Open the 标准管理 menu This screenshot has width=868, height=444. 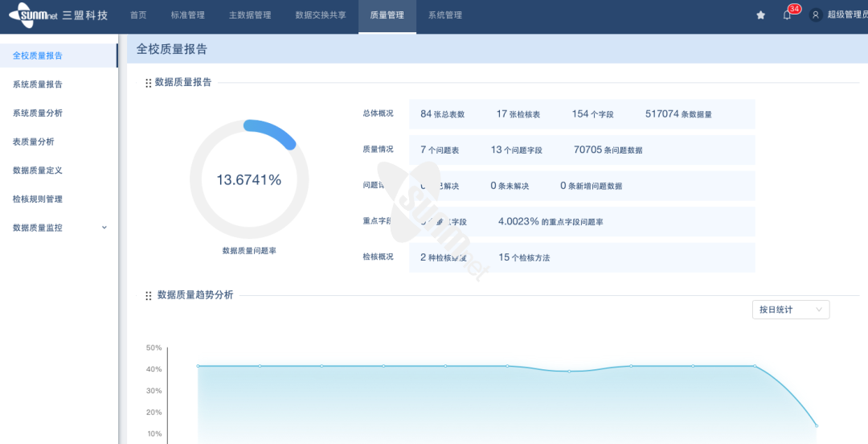coord(187,15)
